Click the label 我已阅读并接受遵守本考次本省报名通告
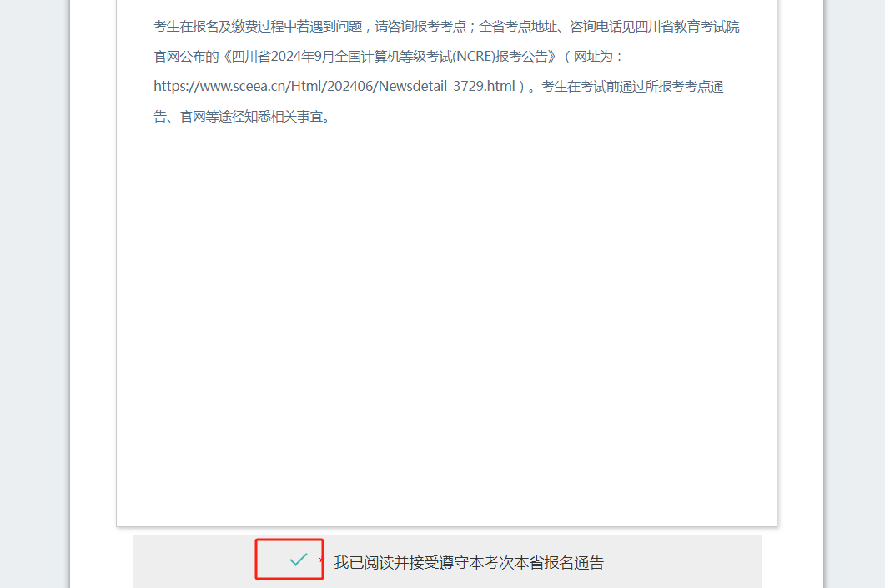Image resolution: width=885 pixels, height=588 pixels. coord(469,563)
